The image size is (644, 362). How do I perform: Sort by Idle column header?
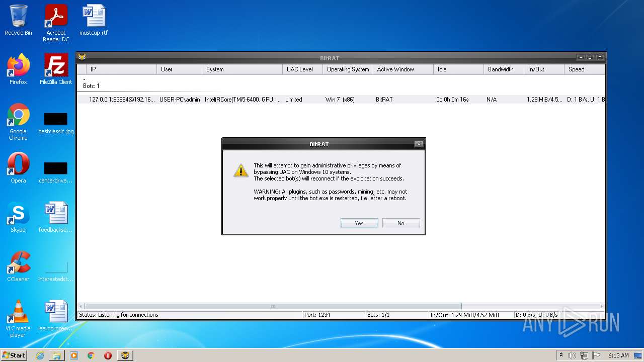click(x=459, y=69)
